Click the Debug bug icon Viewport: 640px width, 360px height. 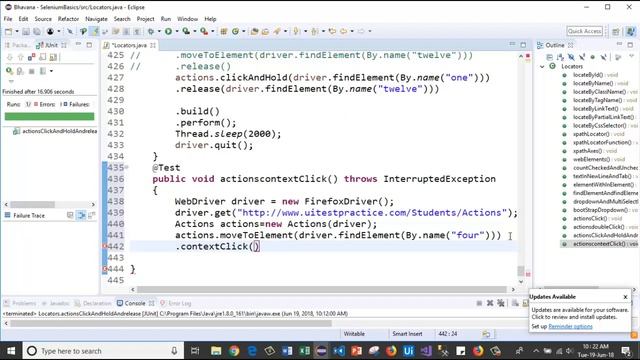151,31
